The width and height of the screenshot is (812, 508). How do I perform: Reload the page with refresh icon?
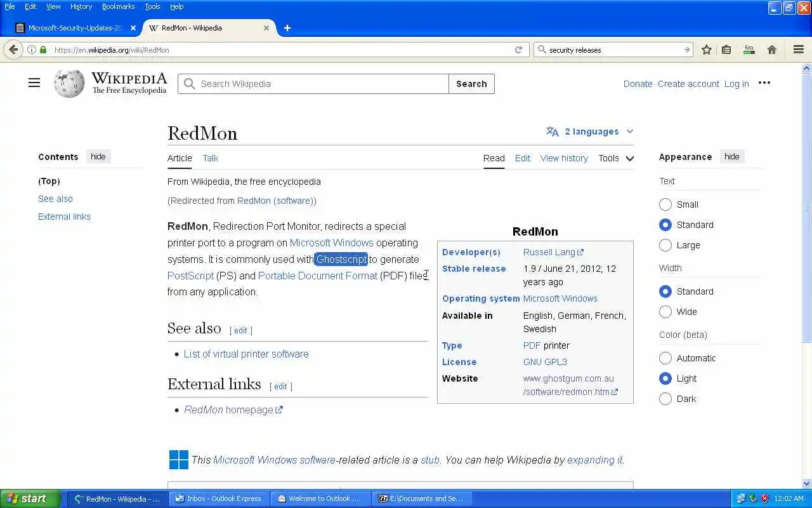tap(518, 50)
